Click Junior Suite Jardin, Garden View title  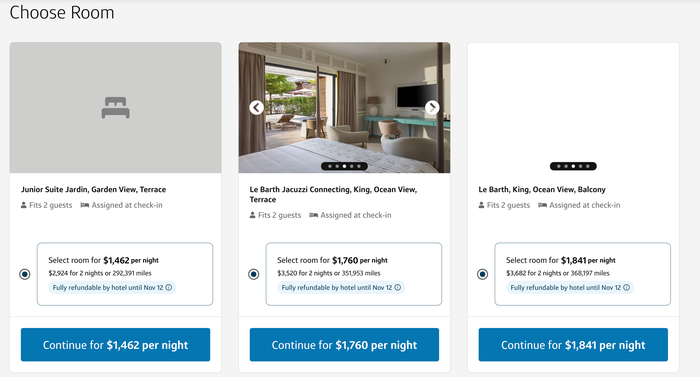[93, 189]
